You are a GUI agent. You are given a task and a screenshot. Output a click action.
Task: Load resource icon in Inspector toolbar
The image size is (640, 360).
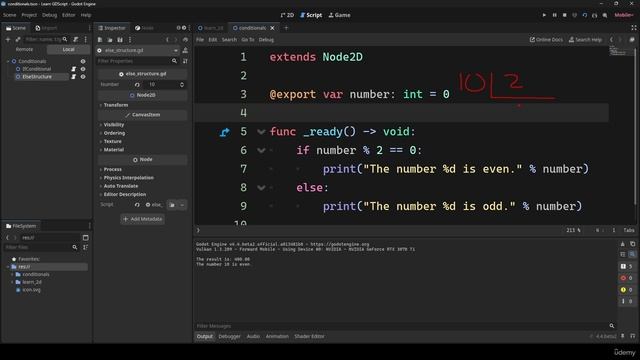110,40
